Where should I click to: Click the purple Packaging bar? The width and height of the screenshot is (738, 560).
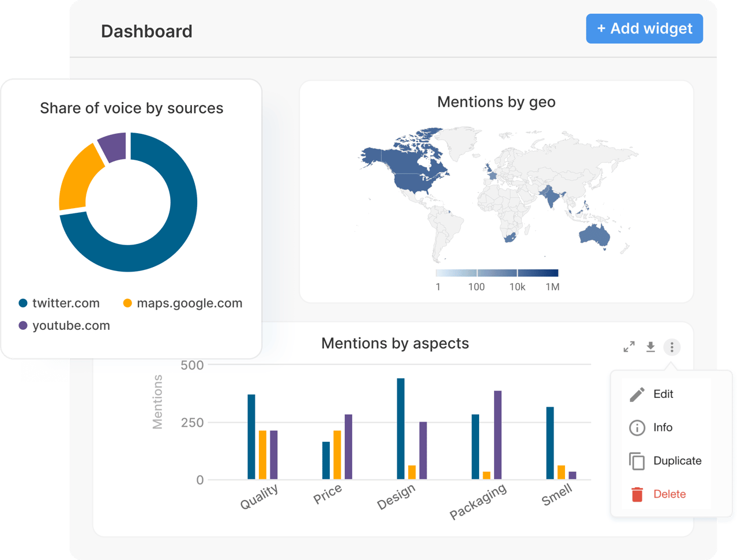498,435
